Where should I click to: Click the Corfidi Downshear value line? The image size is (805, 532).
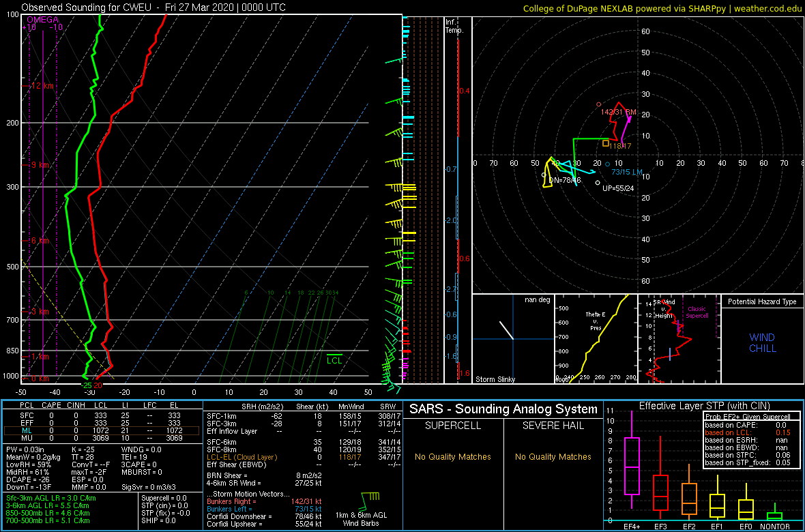[x=264, y=516]
